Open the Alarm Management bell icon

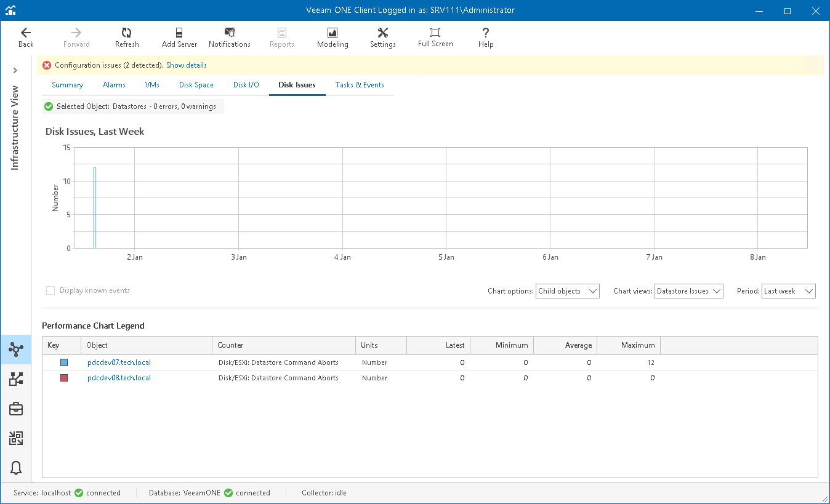coord(16,468)
